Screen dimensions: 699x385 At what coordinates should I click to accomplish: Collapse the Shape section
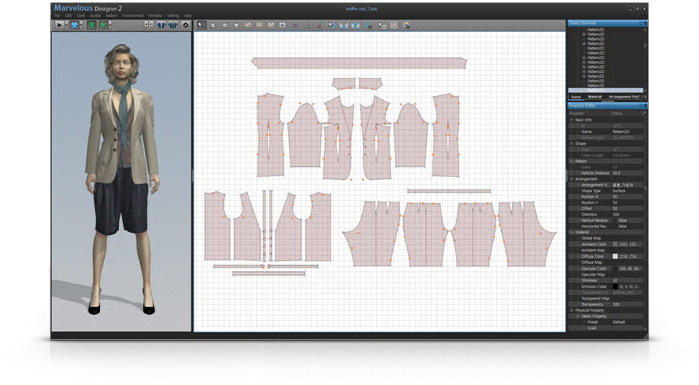pyautogui.click(x=572, y=143)
